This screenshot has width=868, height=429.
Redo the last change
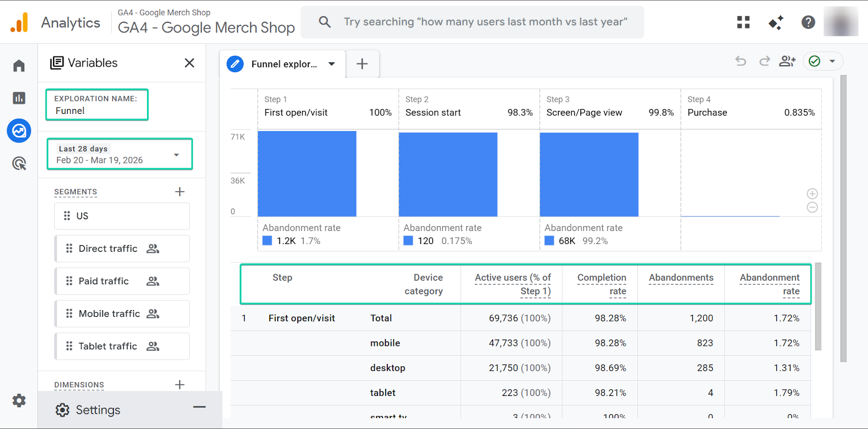click(764, 61)
